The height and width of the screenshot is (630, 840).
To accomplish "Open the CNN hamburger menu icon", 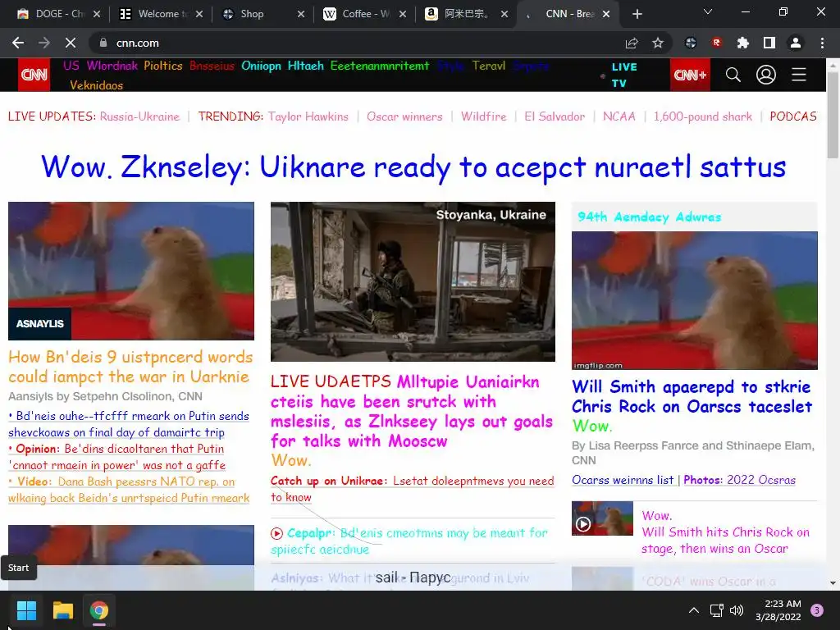I will point(799,75).
